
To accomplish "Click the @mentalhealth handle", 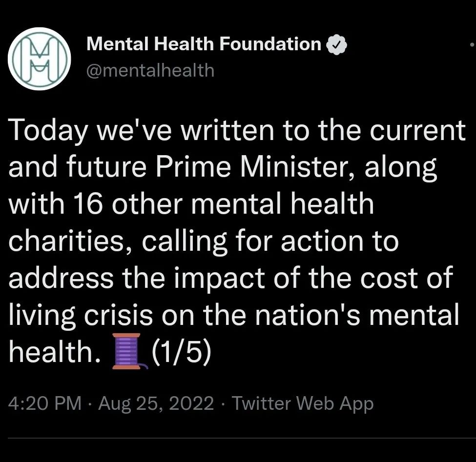I will [150, 70].
